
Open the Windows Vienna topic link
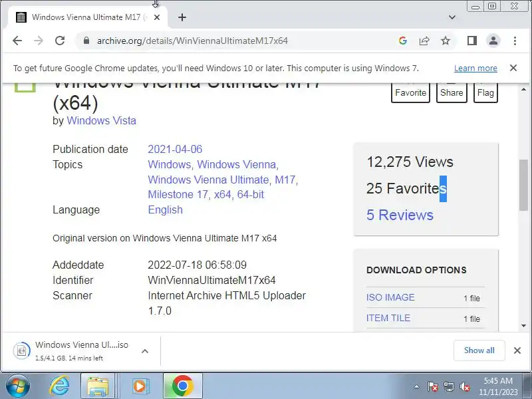click(237, 164)
